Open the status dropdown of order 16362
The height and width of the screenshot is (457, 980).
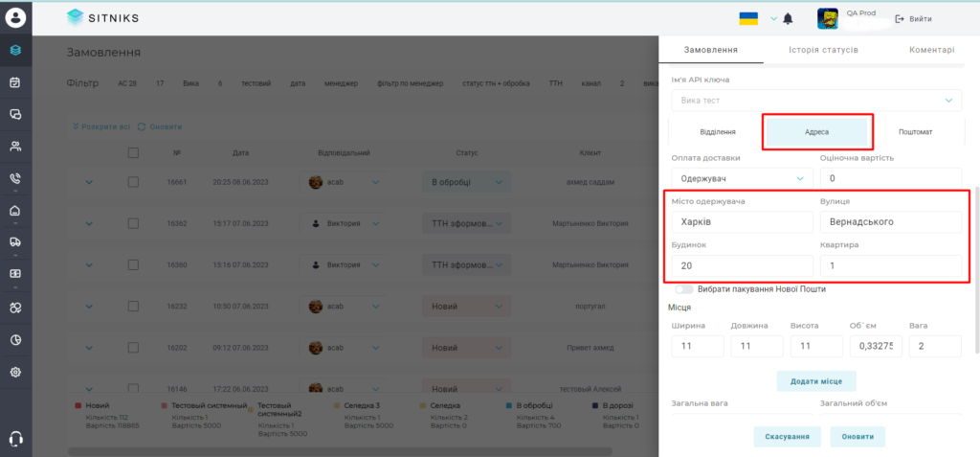[x=467, y=223]
